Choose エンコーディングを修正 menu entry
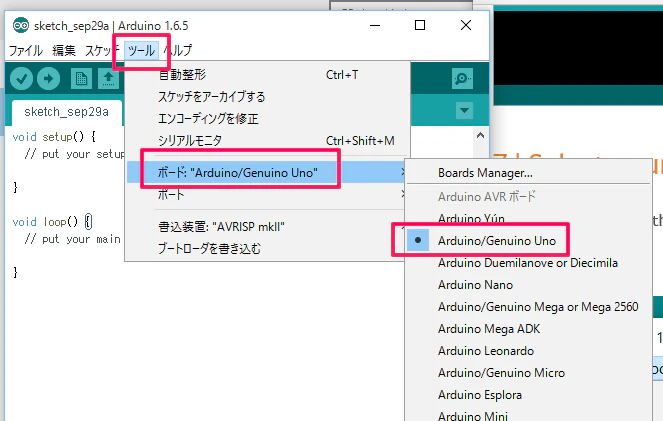663x421 pixels. point(268,119)
